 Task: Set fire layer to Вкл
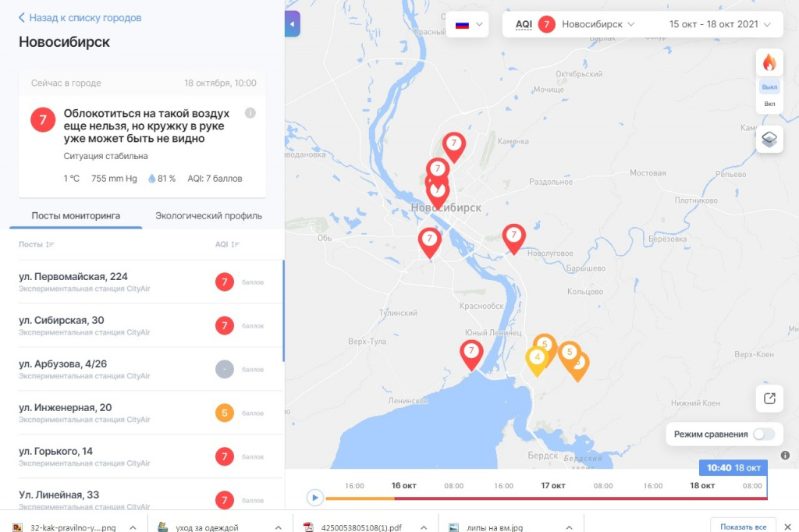click(769, 104)
